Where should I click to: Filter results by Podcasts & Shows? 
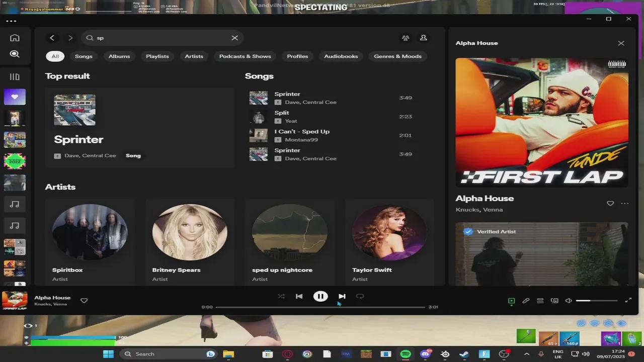click(245, 56)
